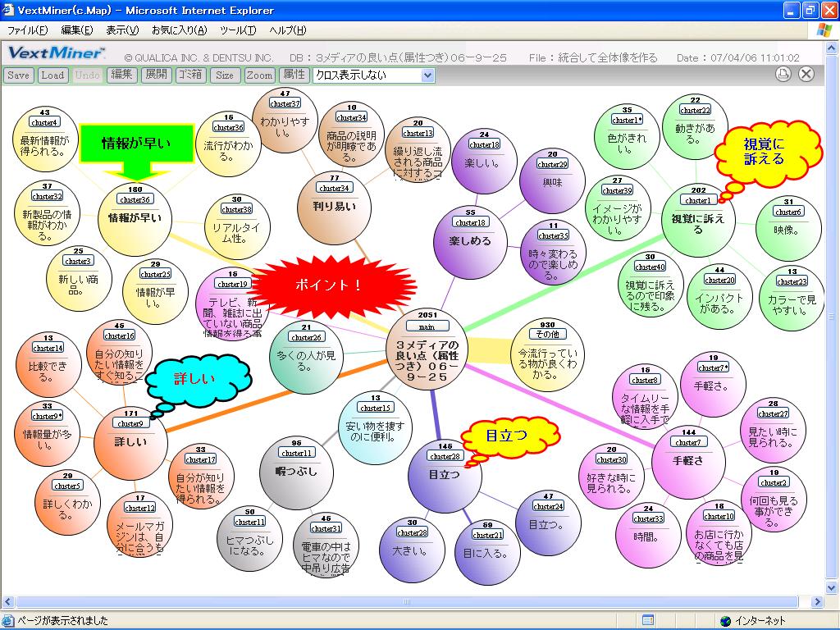Image resolution: width=840 pixels, height=630 pixels.
Task: Click the DB name text in header
Action: 398,58
